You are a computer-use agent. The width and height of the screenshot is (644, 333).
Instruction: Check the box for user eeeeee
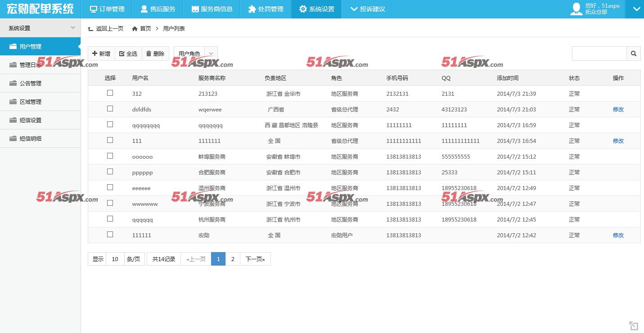(x=110, y=187)
